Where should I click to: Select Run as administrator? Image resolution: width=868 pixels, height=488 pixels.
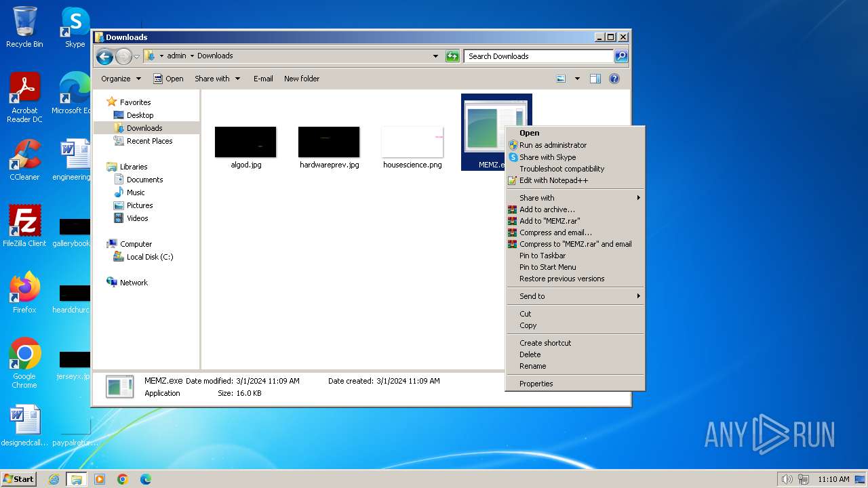(575, 145)
